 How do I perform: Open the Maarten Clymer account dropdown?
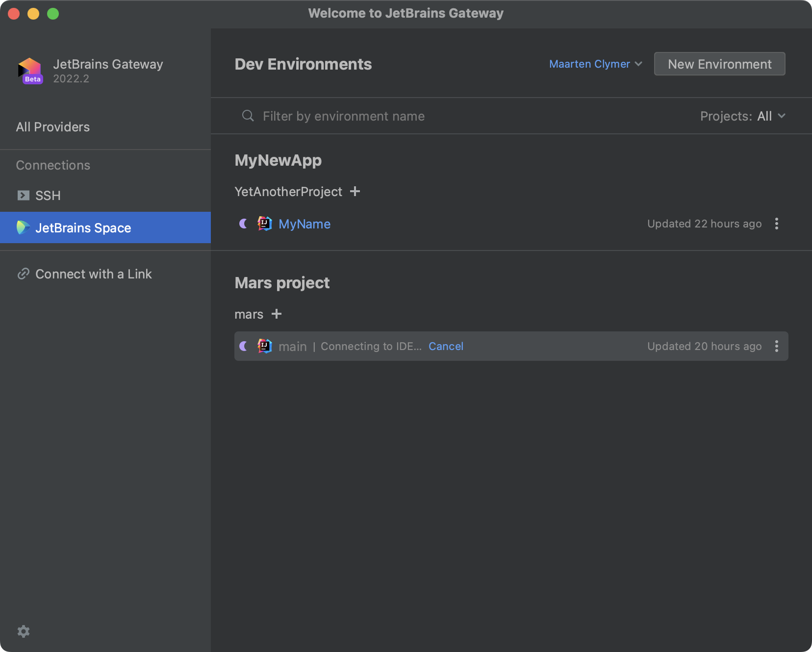click(595, 64)
